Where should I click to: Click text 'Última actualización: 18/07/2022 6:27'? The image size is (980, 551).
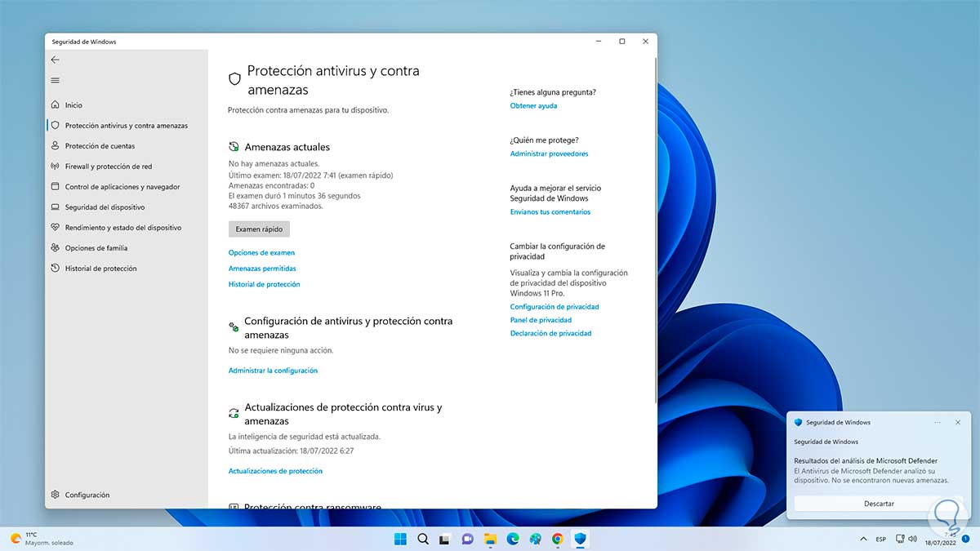click(x=292, y=451)
